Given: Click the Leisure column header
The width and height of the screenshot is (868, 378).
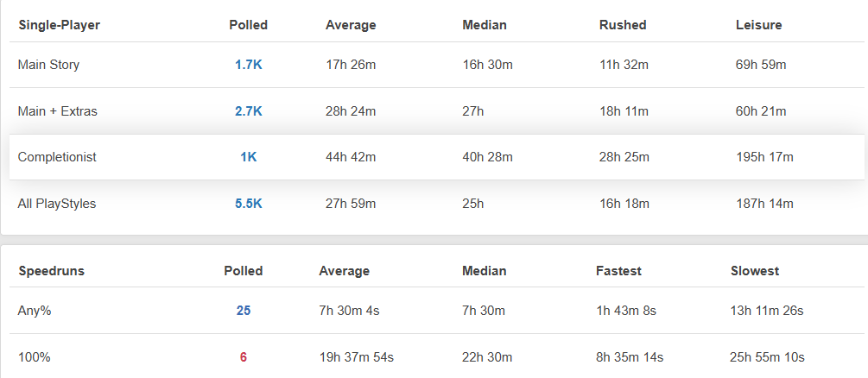Looking at the screenshot, I should [x=759, y=25].
